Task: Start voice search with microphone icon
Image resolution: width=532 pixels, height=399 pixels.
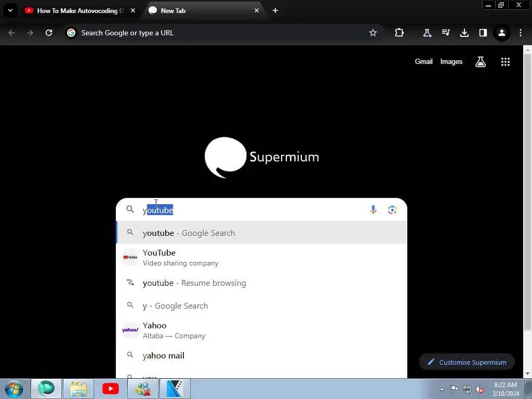Action: [373, 210]
